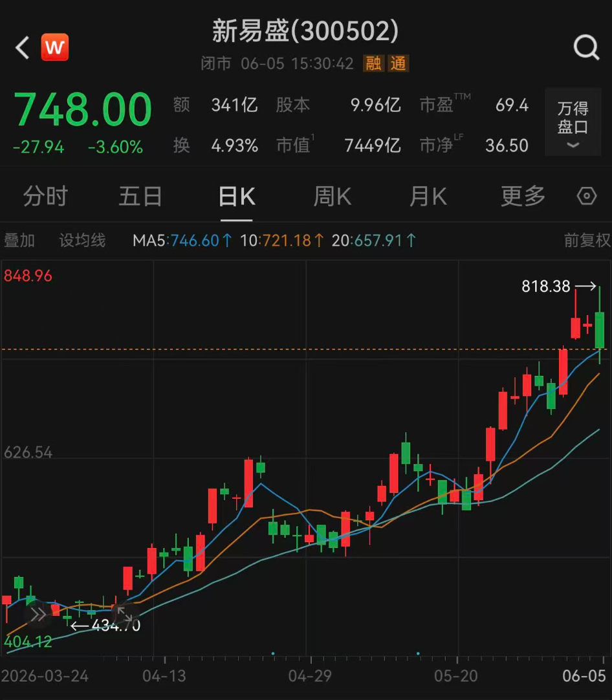Image resolution: width=612 pixels, height=700 pixels.
Task: Tap the 04-13 date axis label
Action: pyautogui.click(x=164, y=676)
